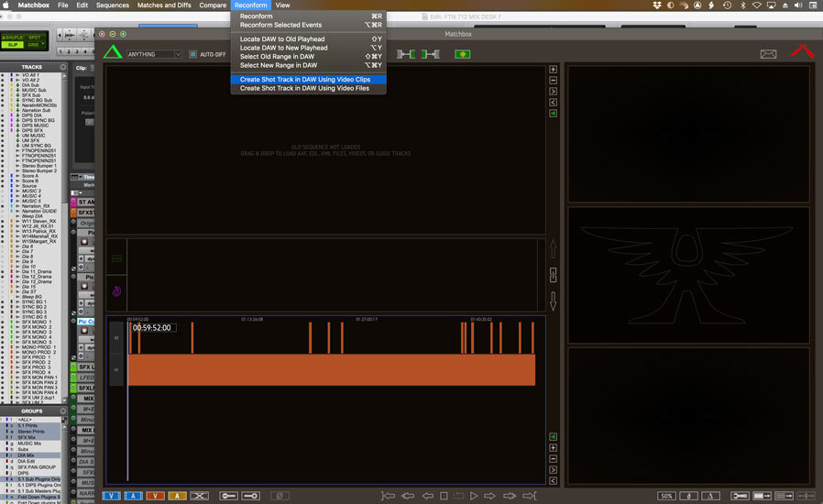823x504 pixels.
Task: Jump to sequence start in transport
Action: pyautogui.click(x=388, y=496)
